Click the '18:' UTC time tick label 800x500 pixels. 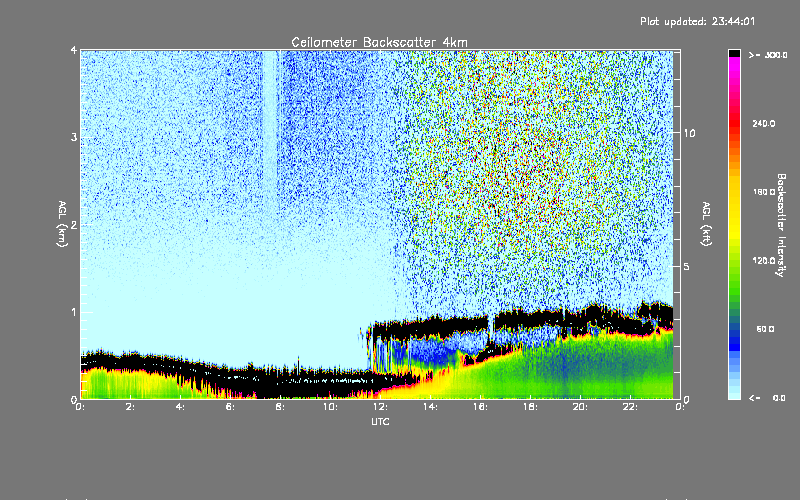(530, 407)
